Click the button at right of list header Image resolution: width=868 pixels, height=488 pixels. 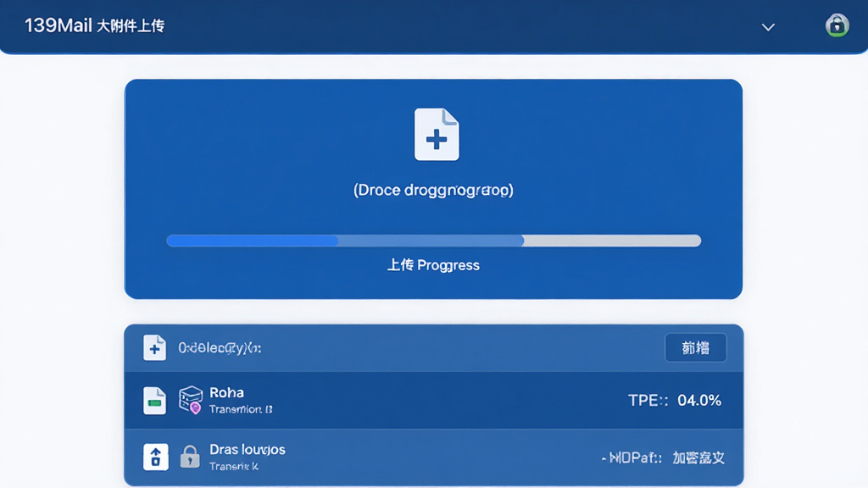click(696, 347)
